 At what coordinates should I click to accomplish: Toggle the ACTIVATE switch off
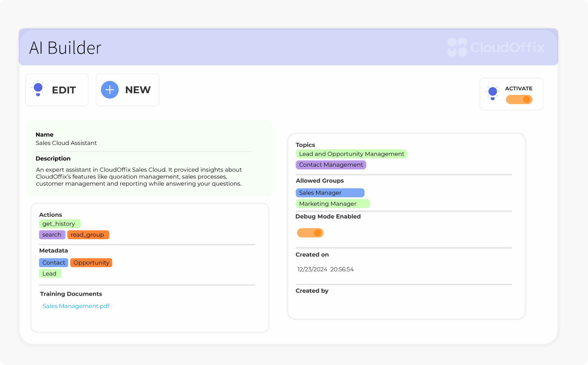pos(519,99)
